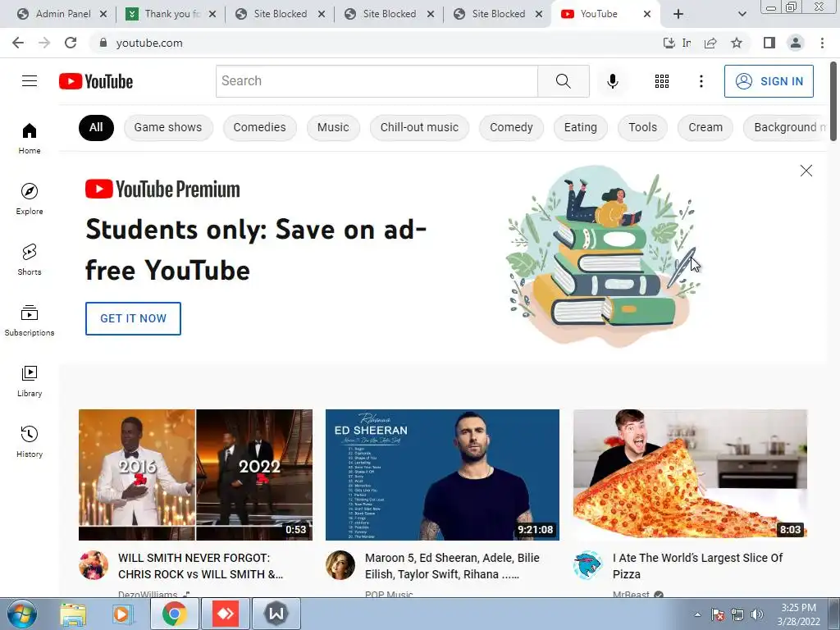This screenshot has width=840, height=630.
Task: Reload the current page
Action: (x=71, y=43)
